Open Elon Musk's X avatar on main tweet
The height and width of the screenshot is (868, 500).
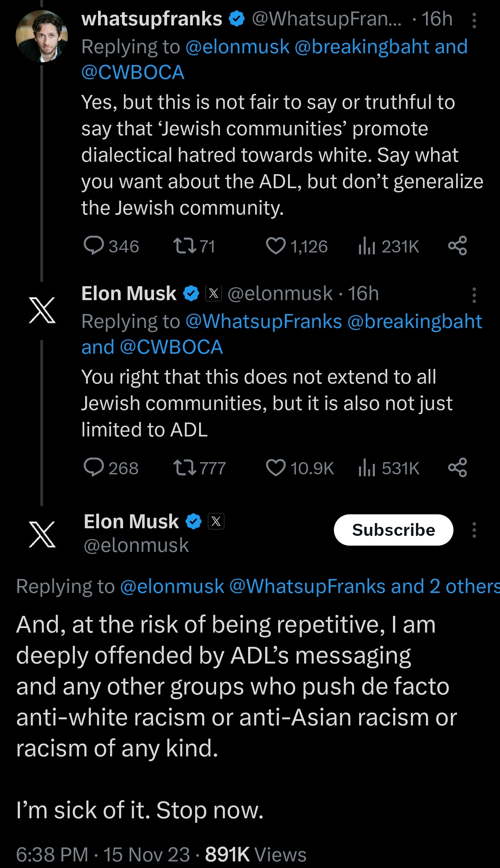coord(42,535)
